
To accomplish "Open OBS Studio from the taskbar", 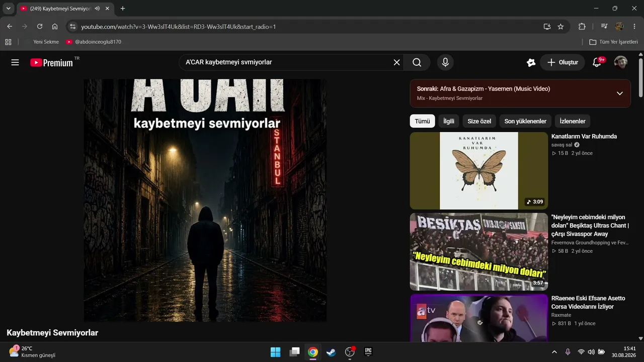I will point(350,352).
